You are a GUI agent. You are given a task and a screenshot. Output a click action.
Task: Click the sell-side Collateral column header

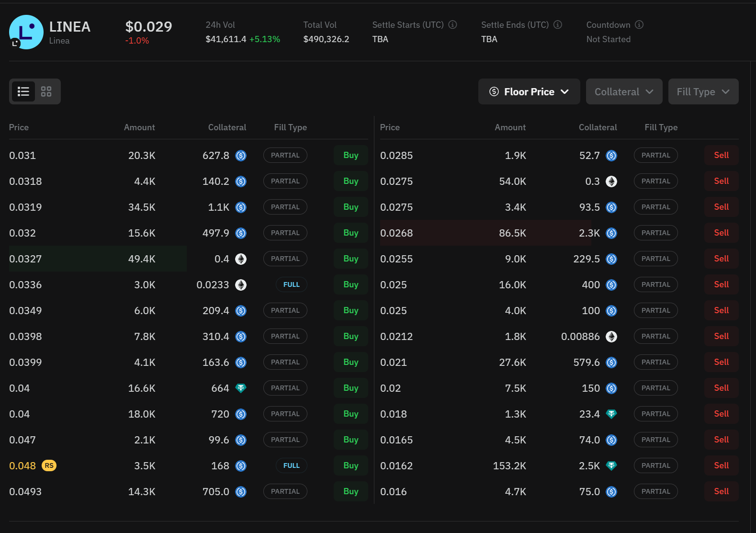[x=598, y=127]
